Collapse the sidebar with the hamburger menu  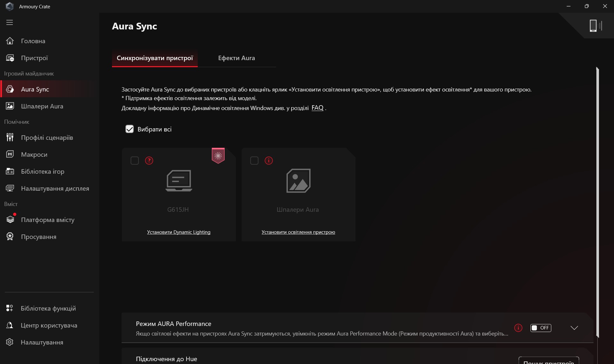tap(10, 22)
